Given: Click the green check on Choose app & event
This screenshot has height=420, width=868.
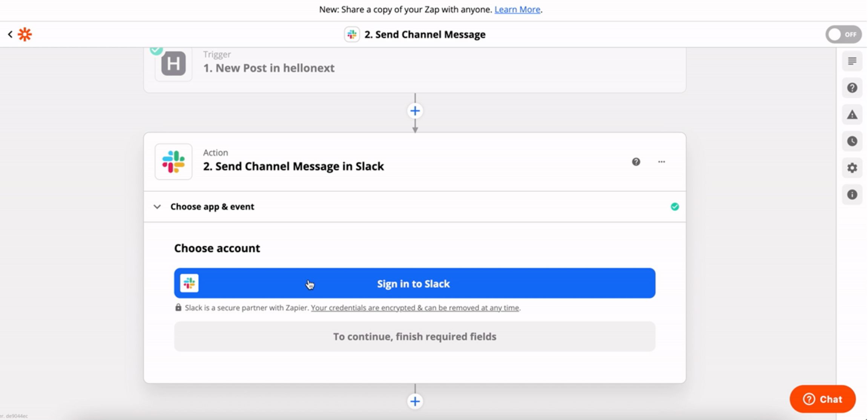Looking at the screenshot, I should 675,207.
